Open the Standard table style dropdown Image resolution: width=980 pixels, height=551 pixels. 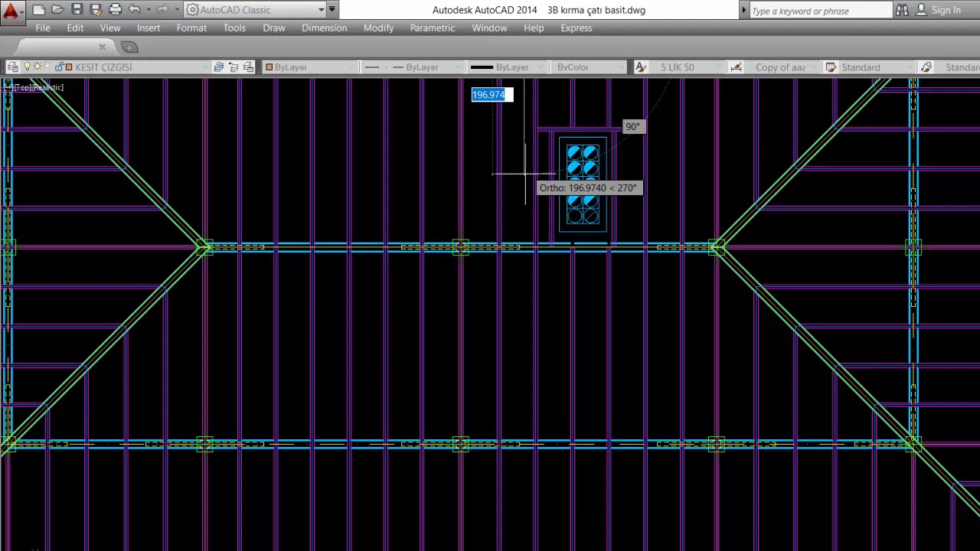coord(876,67)
